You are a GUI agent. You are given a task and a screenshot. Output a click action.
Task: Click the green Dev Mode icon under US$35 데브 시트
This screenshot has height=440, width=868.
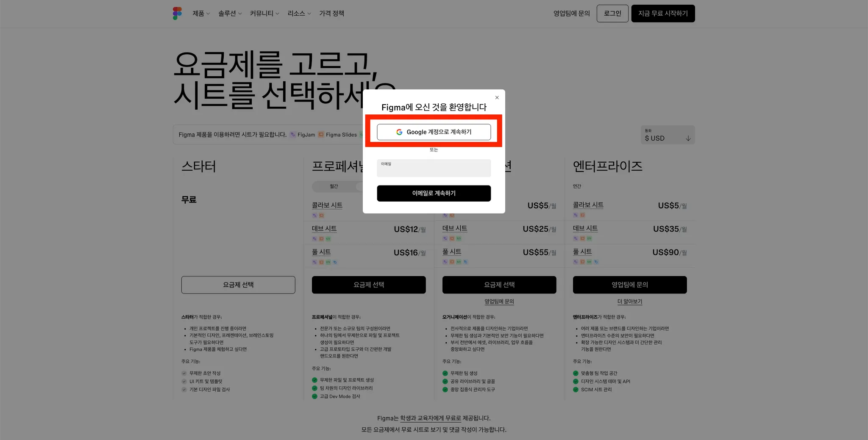tap(589, 238)
